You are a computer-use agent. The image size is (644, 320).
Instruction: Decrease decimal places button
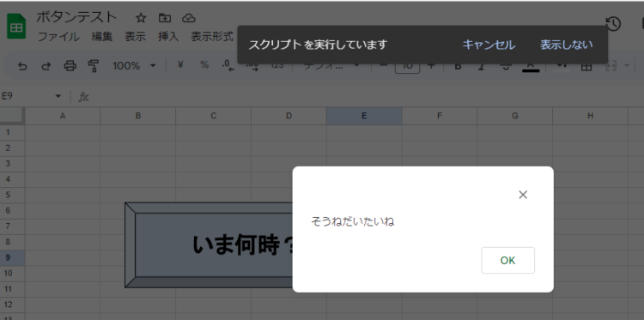pos(228,65)
